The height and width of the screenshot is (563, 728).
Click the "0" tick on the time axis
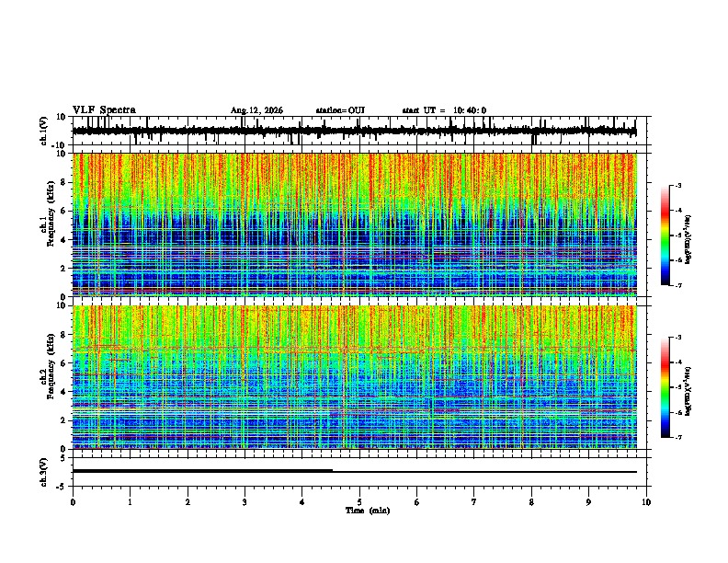point(73,502)
